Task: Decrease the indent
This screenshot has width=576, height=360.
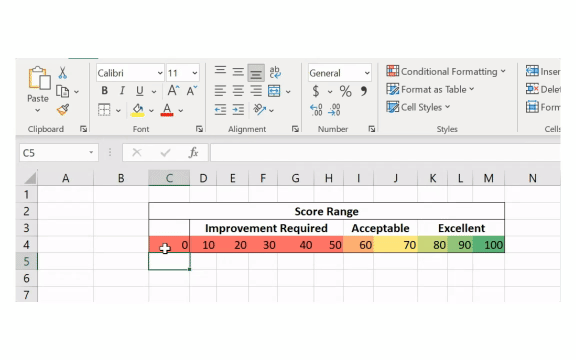Action: pos(220,109)
